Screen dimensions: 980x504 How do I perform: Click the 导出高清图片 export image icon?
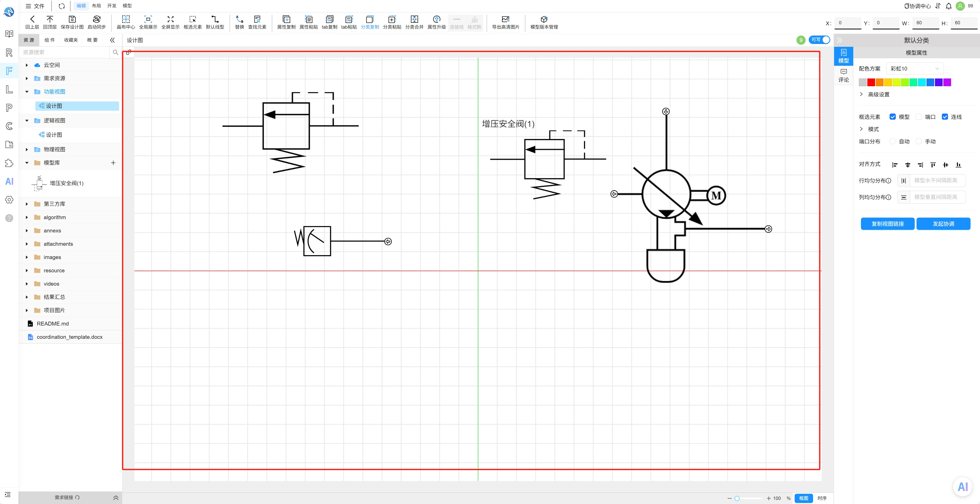tap(505, 19)
